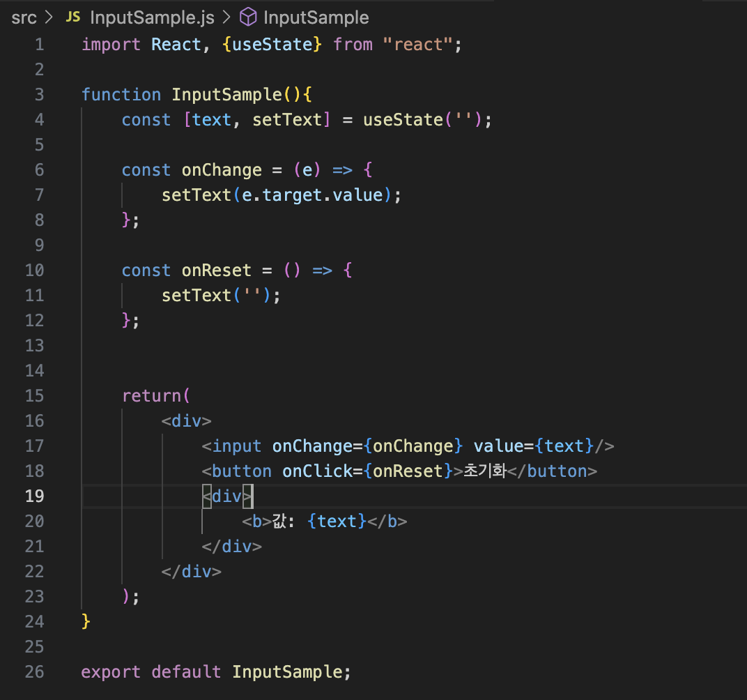
Task: Click the return keyword on line 15
Action: pyautogui.click(x=151, y=395)
